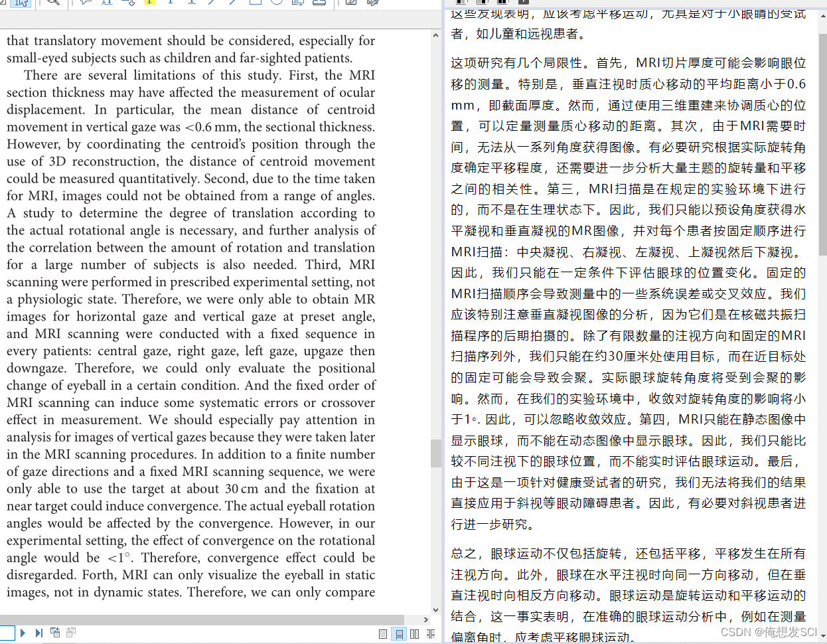Choose the yellow highlight text tool
The height and width of the screenshot is (644, 827).
149,3
